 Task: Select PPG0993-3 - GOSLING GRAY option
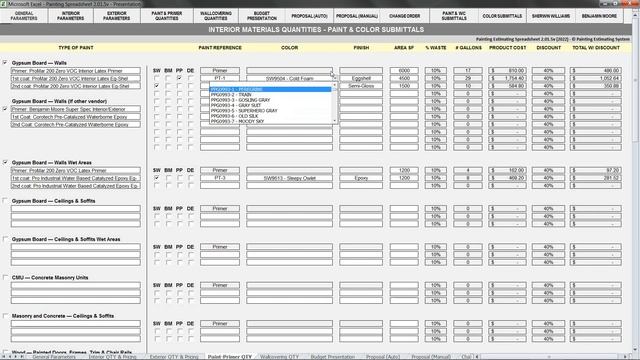click(x=271, y=100)
